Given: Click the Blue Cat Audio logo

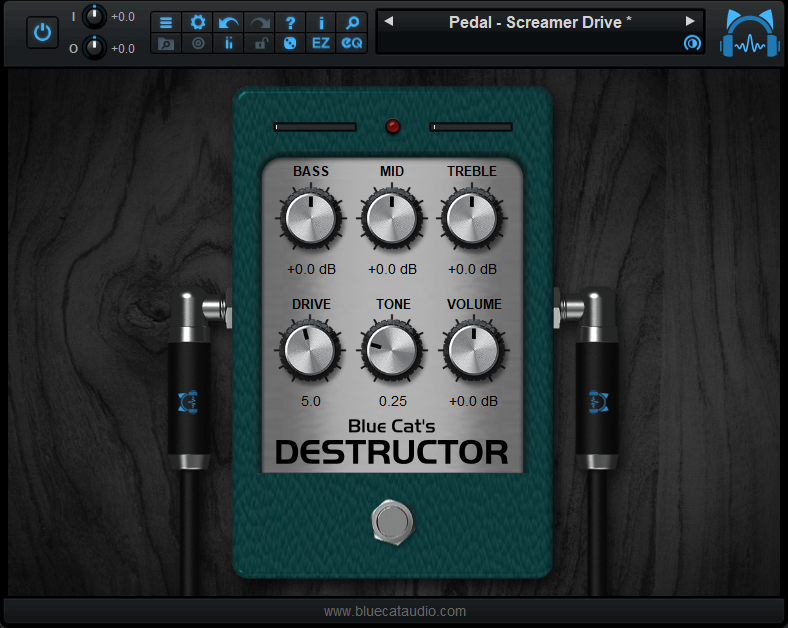Looking at the screenshot, I should (x=749, y=34).
